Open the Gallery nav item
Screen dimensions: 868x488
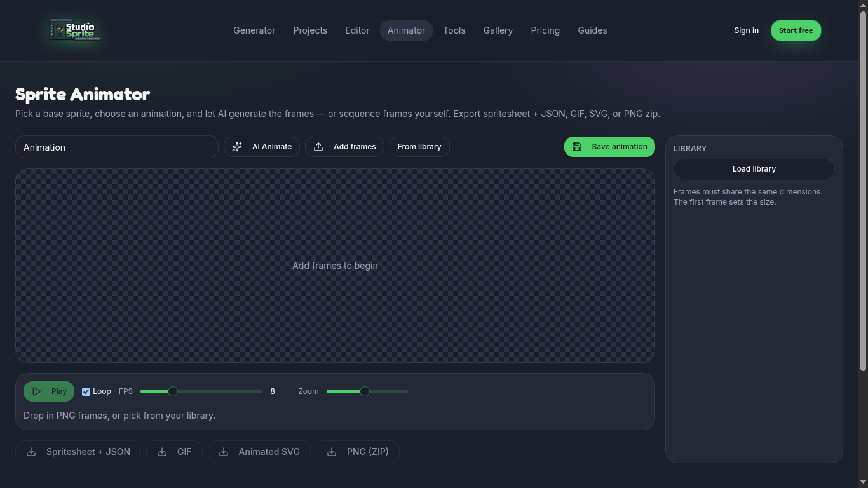tap(498, 30)
